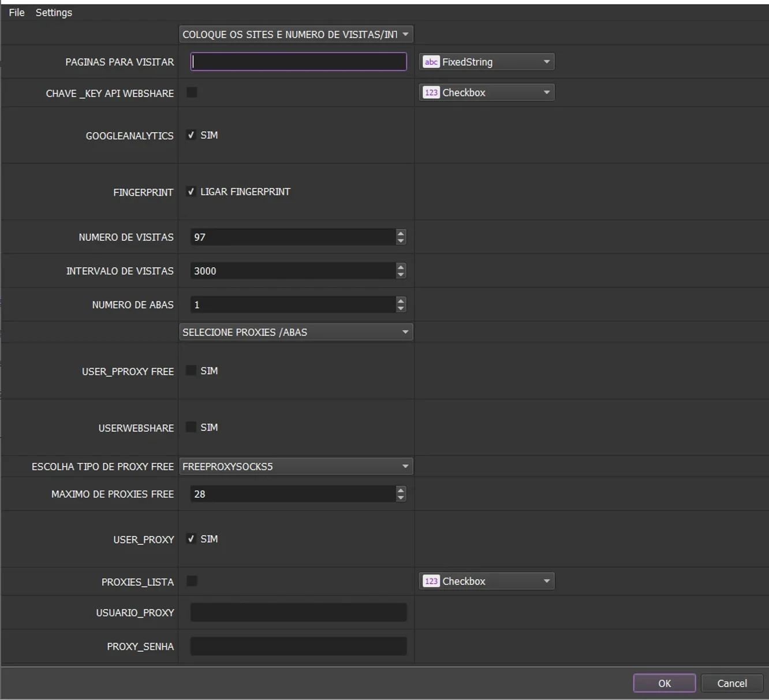This screenshot has height=700, width=769.
Task: Focus the PROXY_SENHA text field
Action: (298, 646)
